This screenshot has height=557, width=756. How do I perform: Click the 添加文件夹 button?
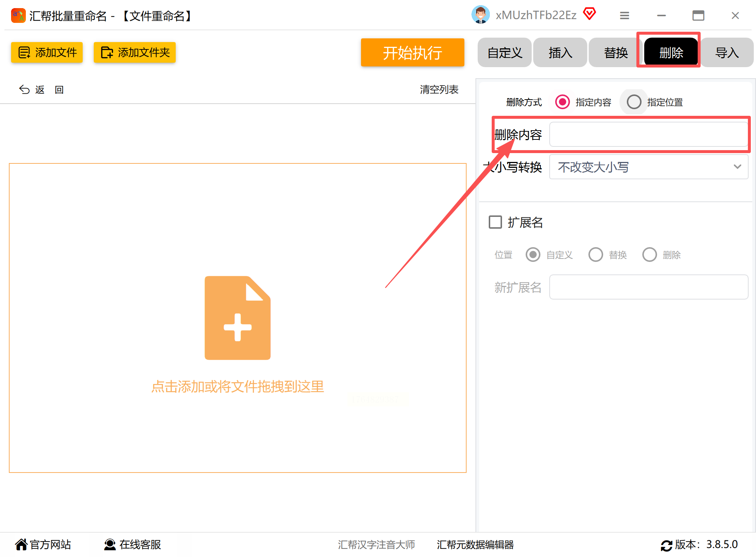[135, 52]
